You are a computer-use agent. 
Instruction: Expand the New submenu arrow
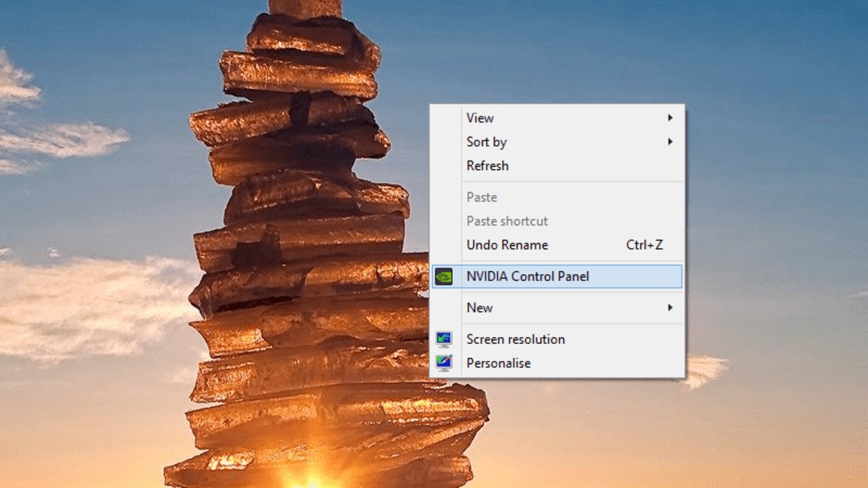click(671, 307)
